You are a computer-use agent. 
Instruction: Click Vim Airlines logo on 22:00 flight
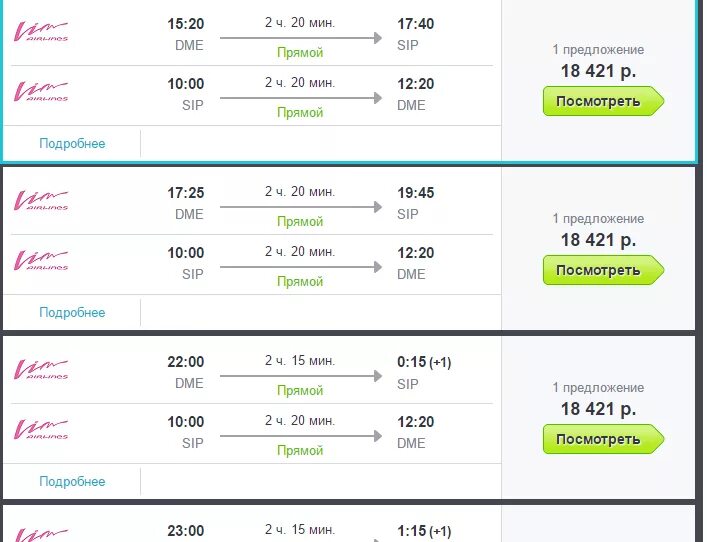click(x=41, y=370)
